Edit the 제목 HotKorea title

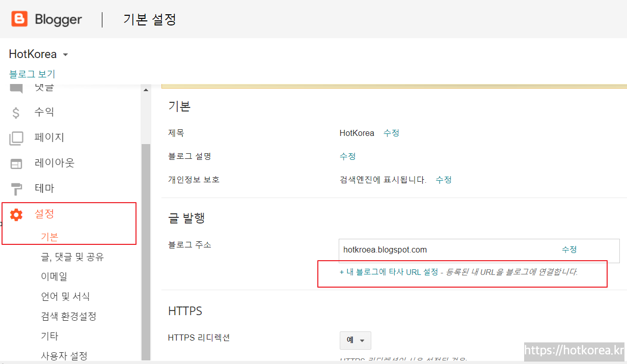pyautogui.click(x=391, y=133)
